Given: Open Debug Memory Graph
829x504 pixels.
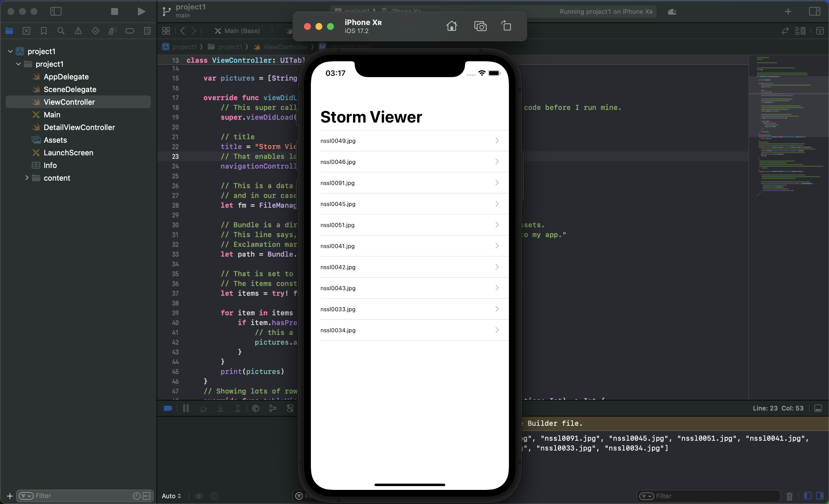Looking at the screenshot, I should (x=273, y=408).
